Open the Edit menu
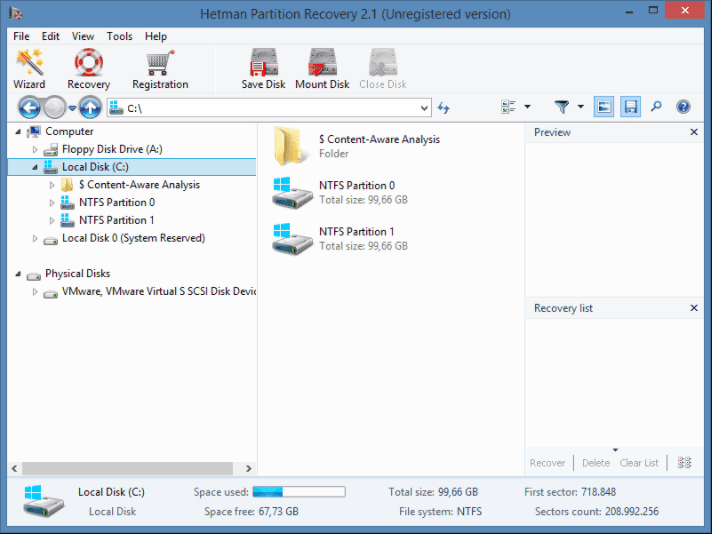Image resolution: width=712 pixels, height=534 pixels. (50, 36)
